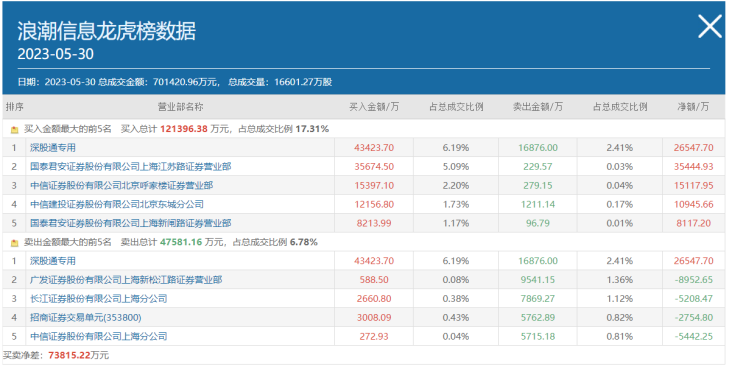
Task: Select buy amount 3008.09
Action: pyautogui.click(x=374, y=318)
